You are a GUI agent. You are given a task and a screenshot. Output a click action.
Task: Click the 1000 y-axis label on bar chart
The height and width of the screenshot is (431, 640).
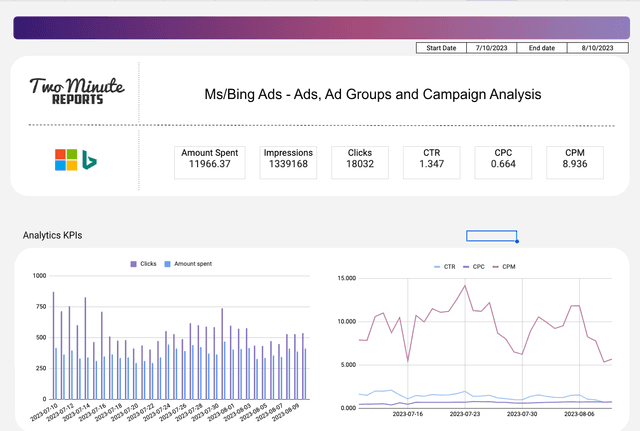[x=40, y=276]
